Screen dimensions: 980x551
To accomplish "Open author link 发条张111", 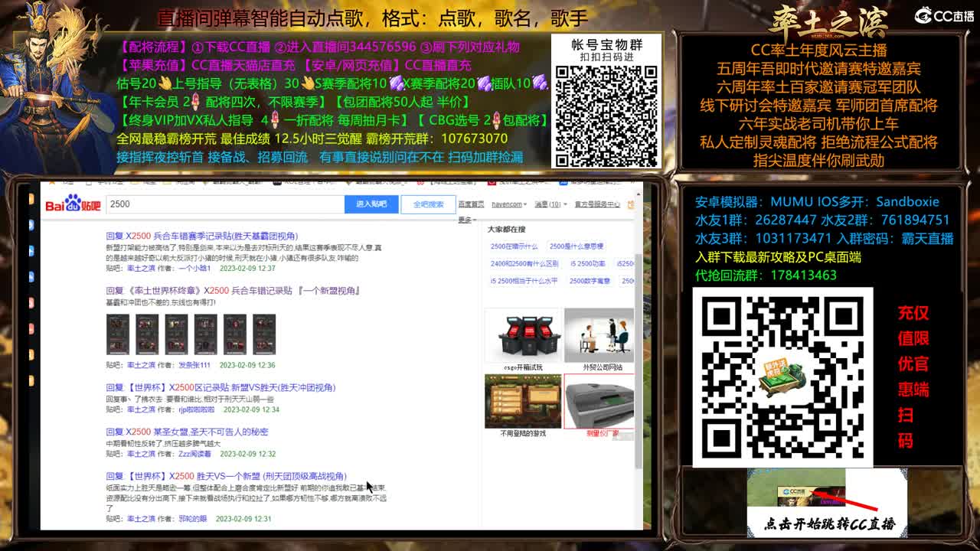I will (x=194, y=365).
